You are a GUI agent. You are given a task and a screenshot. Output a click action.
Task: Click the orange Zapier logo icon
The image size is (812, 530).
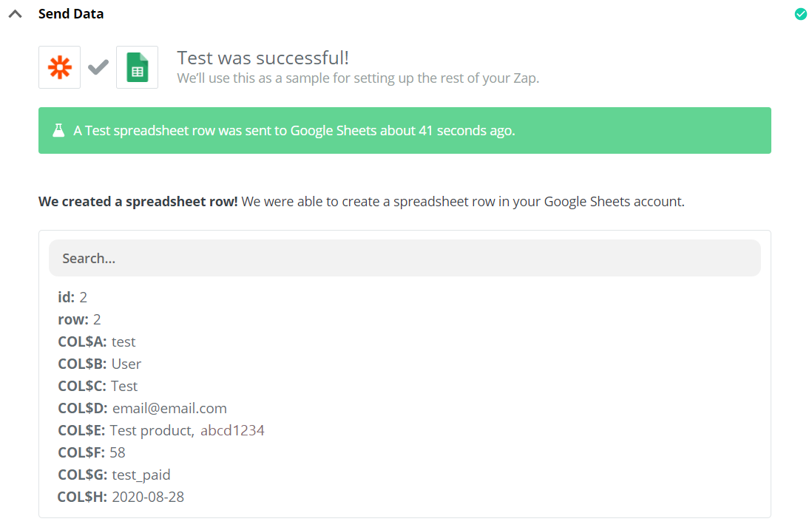[60, 67]
